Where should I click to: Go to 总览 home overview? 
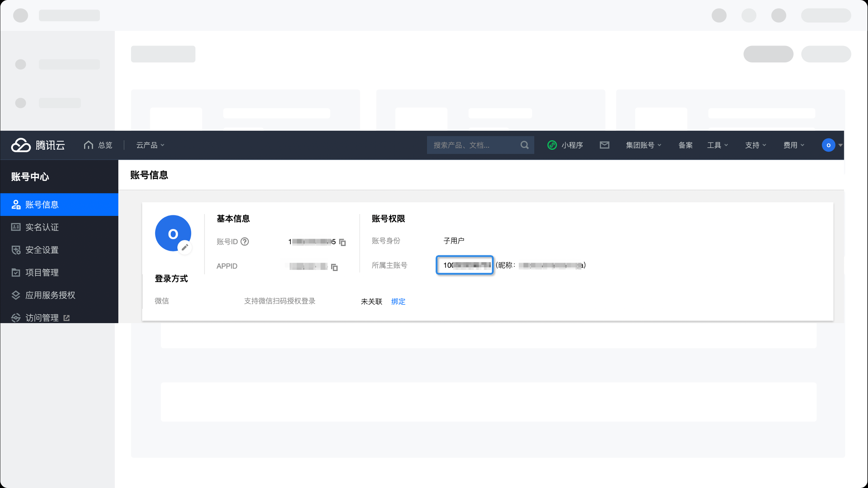pos(98,145)
